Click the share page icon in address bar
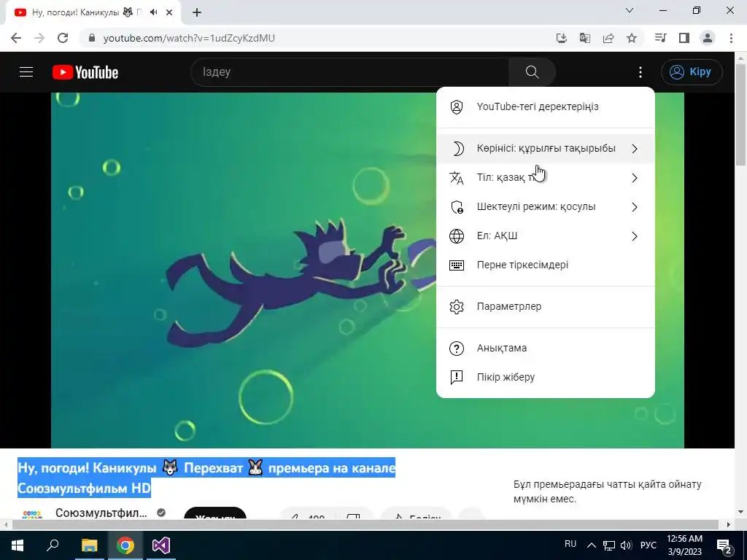Viewport: 747px width, 560px height. 608,38
